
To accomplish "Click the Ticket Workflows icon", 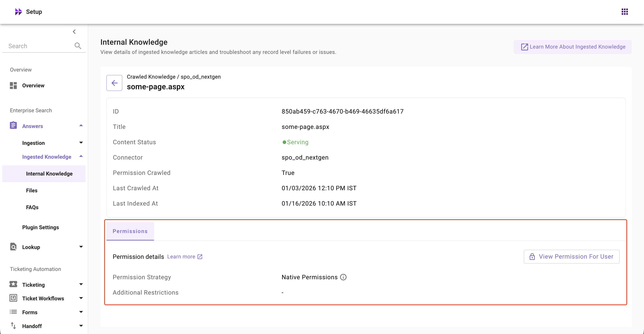I will (13, 298).
